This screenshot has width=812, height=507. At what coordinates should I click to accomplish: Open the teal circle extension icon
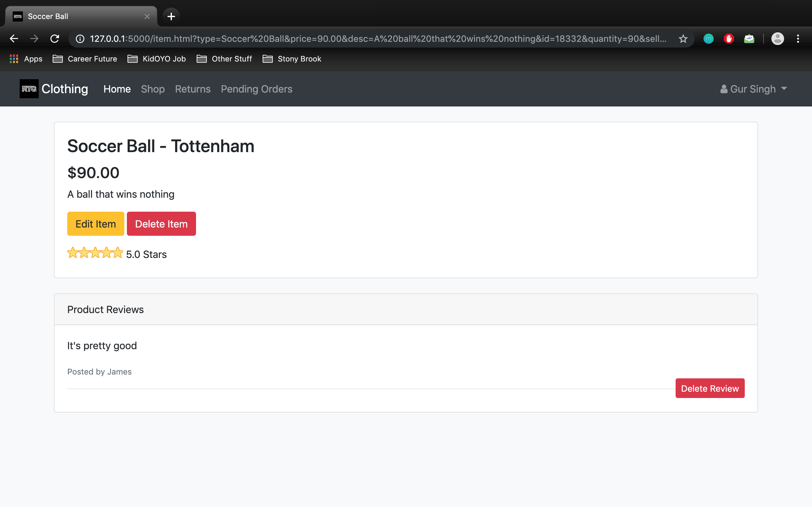pos(708,39)
